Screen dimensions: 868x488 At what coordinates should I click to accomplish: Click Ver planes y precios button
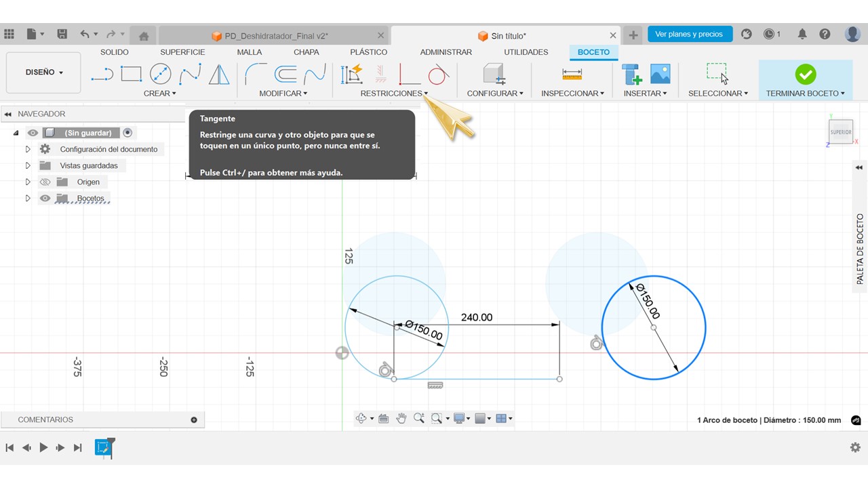pos(689,34)
